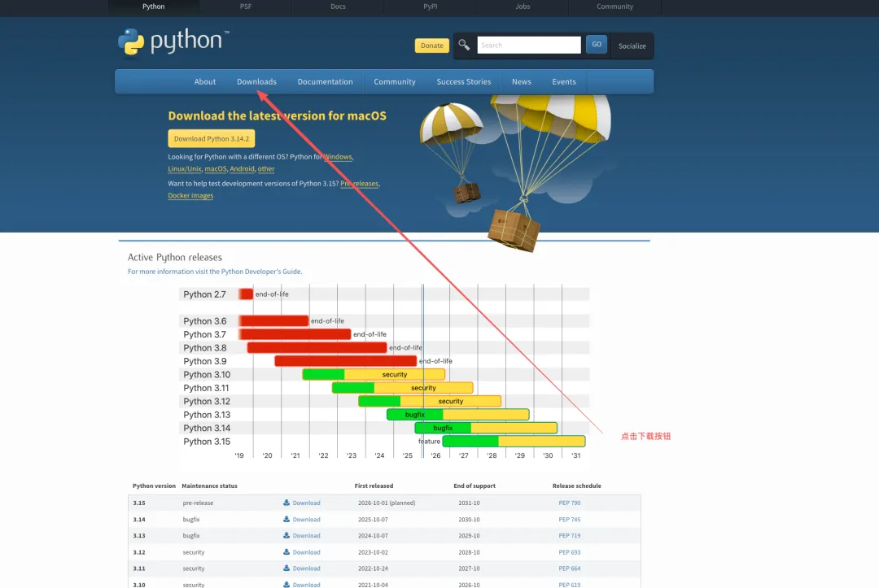
Task: Open the Success Stories menu
Action: (x=464, y=82)
